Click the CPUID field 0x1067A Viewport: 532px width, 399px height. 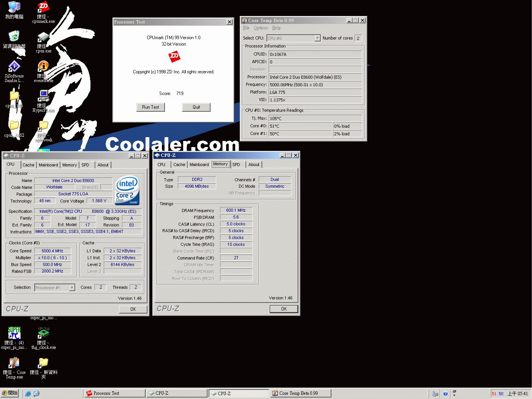click(315, 54)
